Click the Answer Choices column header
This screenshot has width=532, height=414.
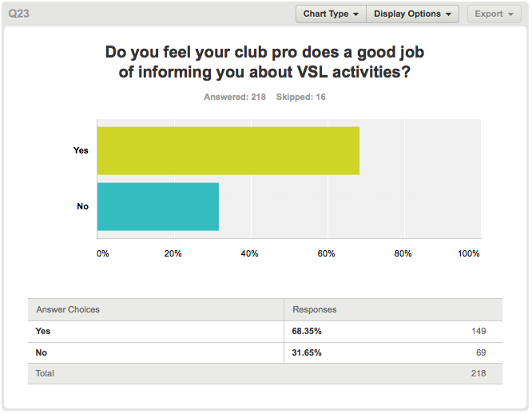tap(68, 309)
